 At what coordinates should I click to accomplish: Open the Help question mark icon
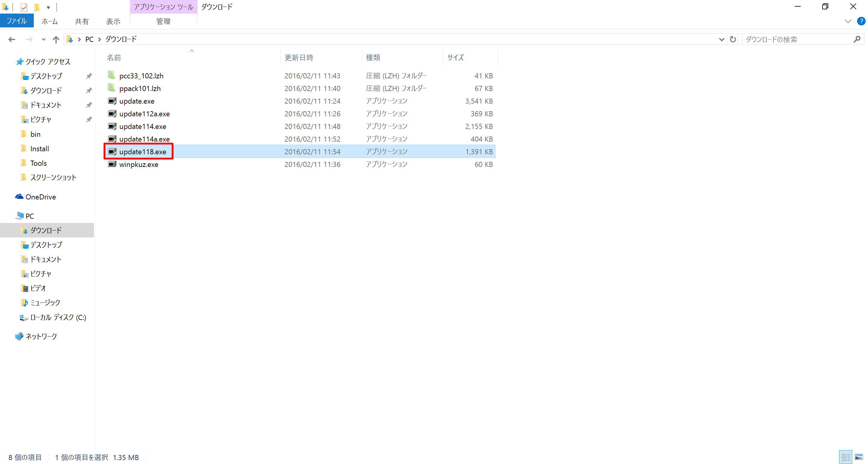coord(861,21)
